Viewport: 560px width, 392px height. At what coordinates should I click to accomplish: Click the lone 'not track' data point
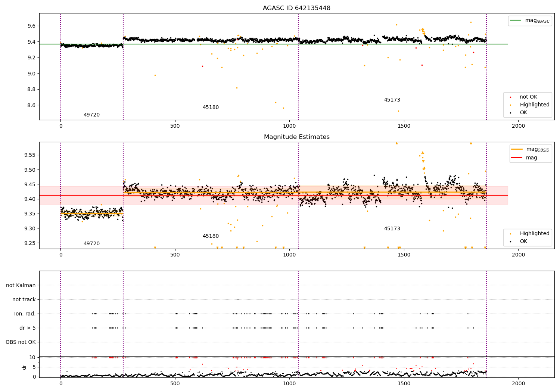pos(238,299)
